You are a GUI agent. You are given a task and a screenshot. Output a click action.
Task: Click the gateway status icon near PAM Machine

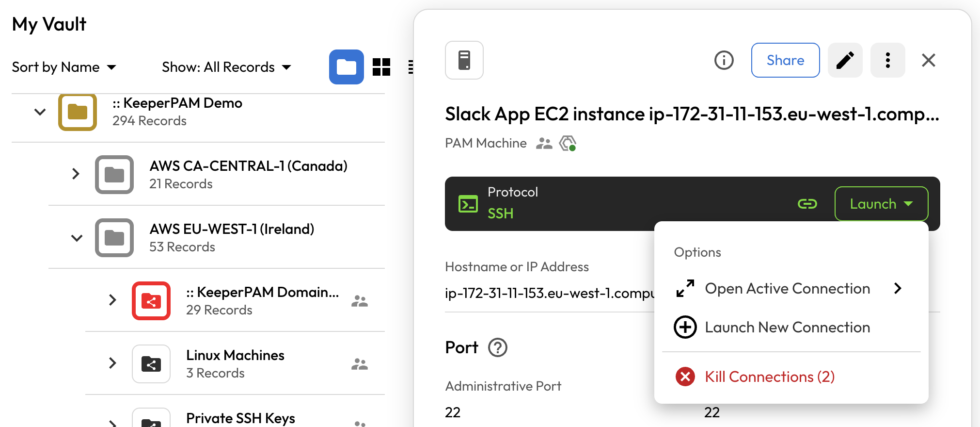568,144
